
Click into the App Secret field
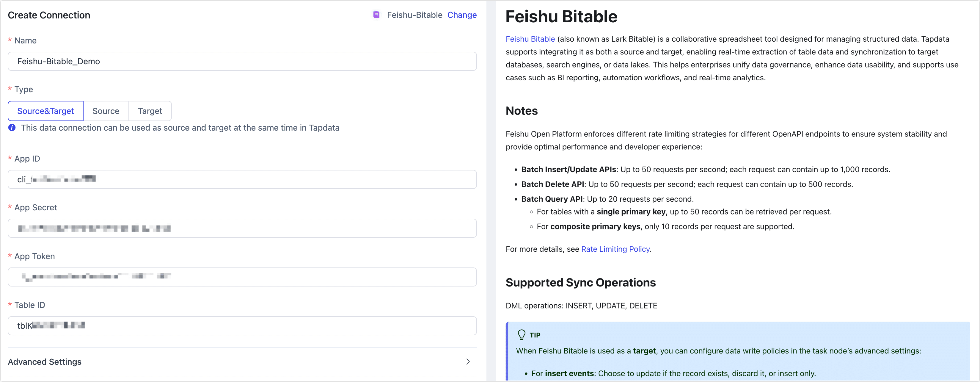242,228
